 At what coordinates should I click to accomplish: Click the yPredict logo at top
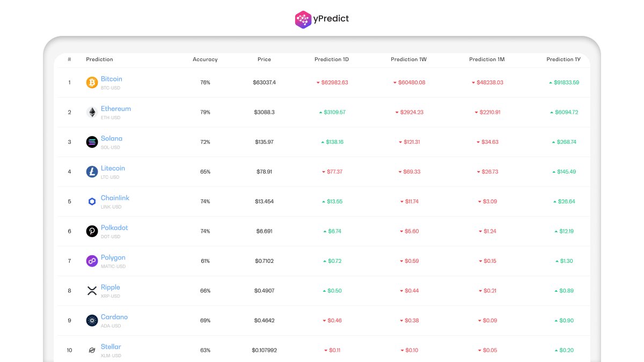(x=322, y=19)
